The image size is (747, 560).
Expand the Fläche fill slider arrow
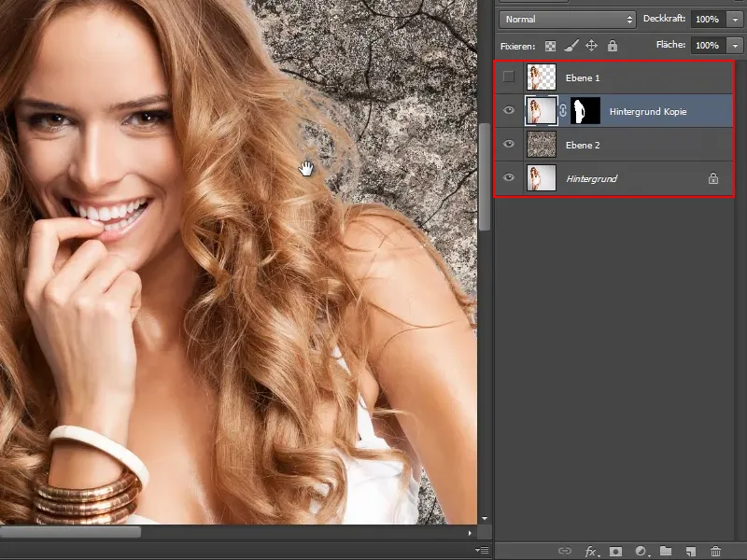pos(735,45)
